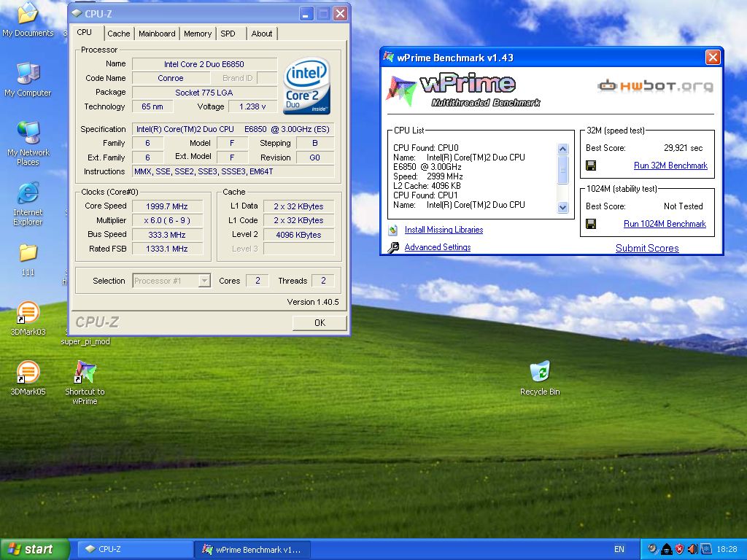Open the My Documents desktop icon

pos(28,19)
